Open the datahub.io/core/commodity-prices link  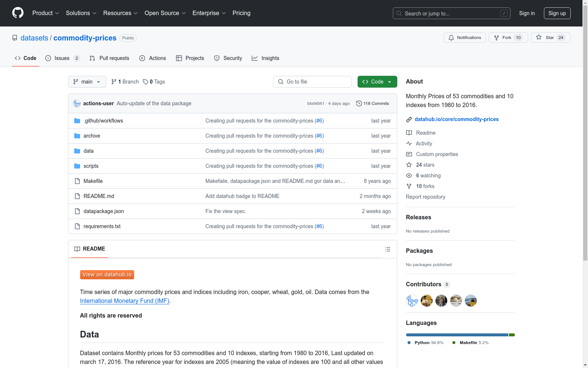[x=457, y=119]
